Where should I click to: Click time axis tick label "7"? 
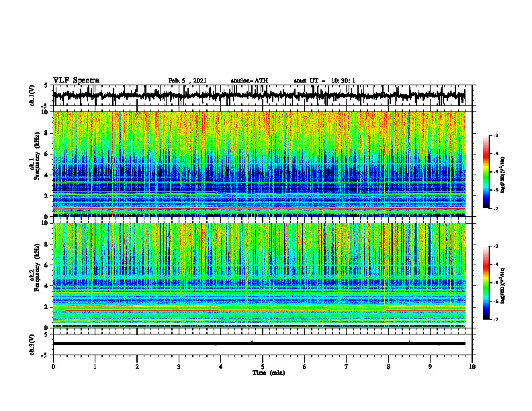[347, 367]
